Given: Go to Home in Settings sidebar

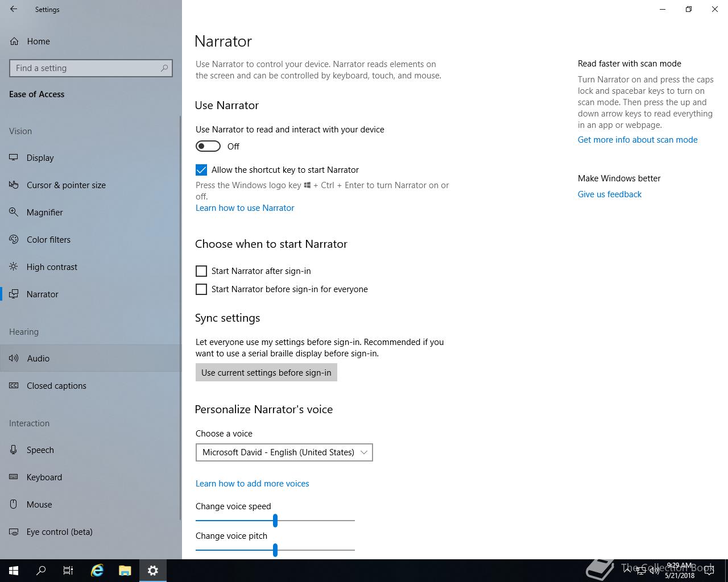Looking at the screenshot, I should click(x=90, y=41).
